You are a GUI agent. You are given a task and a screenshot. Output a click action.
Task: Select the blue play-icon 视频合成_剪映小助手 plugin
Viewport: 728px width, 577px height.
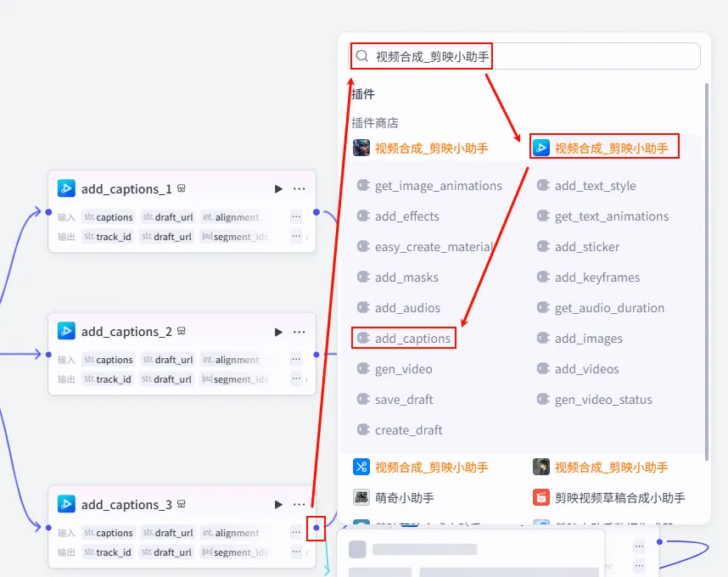(604, 148)
